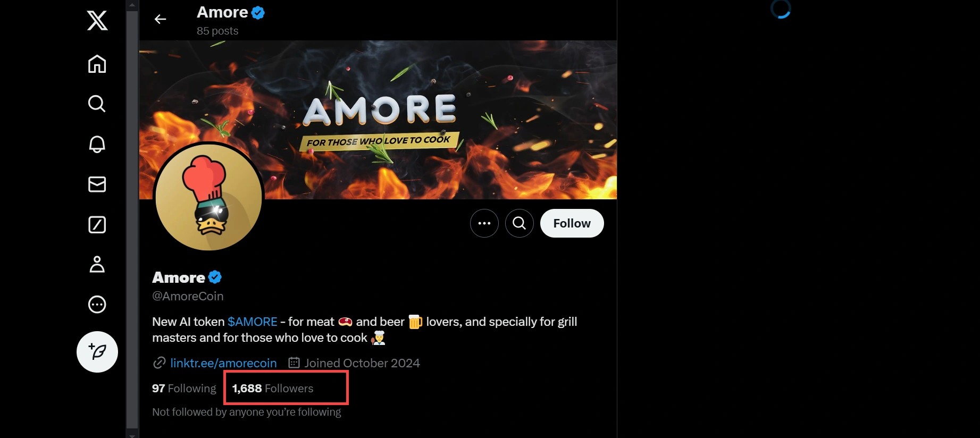Image resolution: width=980 pixels, height=438 pixels.
Task: Open profile options three-dot menu
Action: tap(484, 223)
